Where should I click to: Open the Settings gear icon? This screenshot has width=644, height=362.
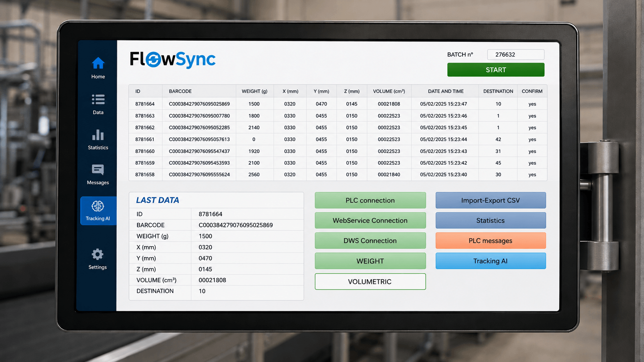(97, 254)
